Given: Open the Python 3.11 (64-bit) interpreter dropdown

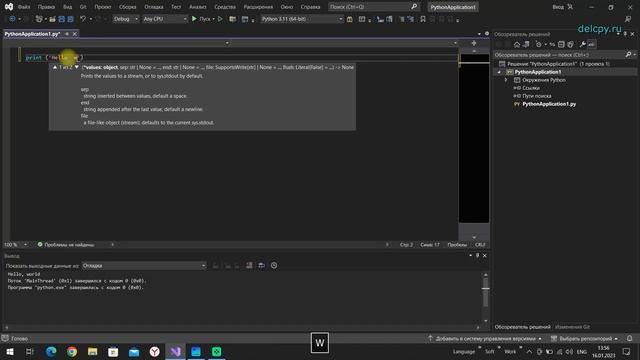Looking at the screenshot, I should [302, 19].
